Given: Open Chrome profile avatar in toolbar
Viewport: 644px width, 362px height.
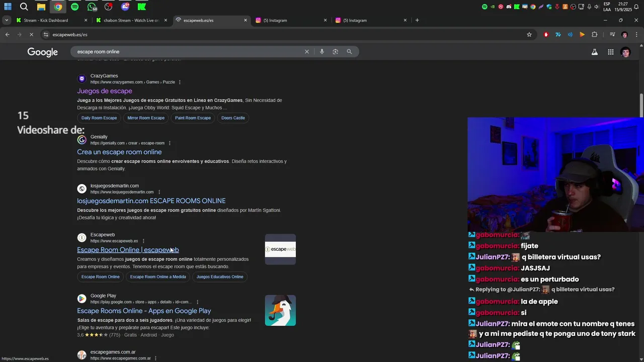Looking at the screenshot, I should [624, 35].
